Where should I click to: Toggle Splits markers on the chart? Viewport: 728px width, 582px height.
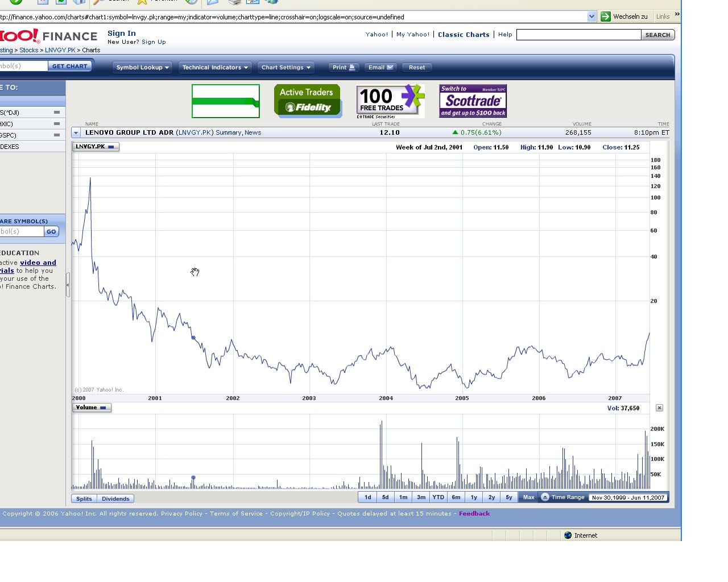[x=84, y=499]
